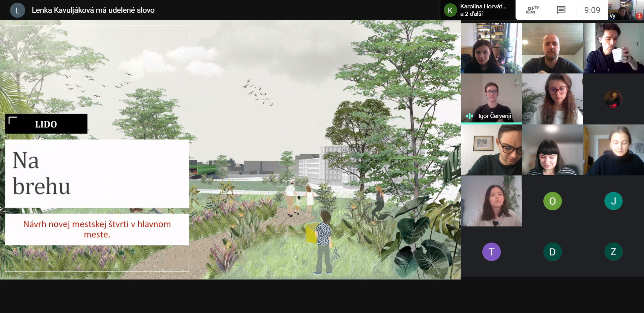Click the Igor Červenji name label
The image size is (644, 313).
coord(495,116)
